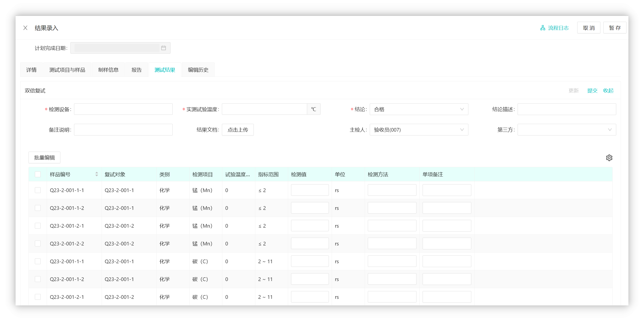
Task: Click the 暂存 button
Action: coord(615,28)
